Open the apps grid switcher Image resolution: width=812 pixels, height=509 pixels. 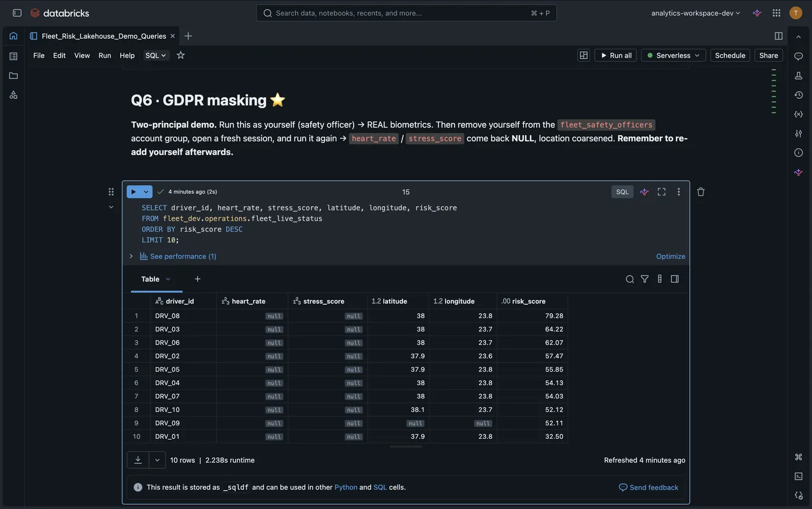777,13
